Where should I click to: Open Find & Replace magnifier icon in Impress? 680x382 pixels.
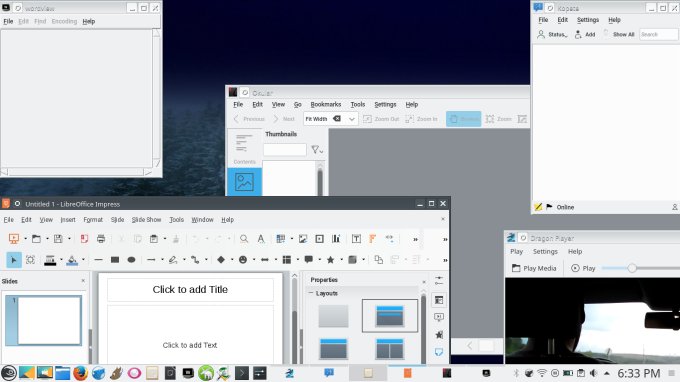(x=244, y=238)
